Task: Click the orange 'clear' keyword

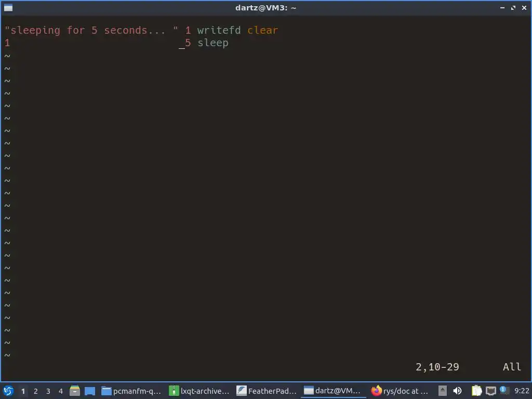Action: [x=262, y=30]
